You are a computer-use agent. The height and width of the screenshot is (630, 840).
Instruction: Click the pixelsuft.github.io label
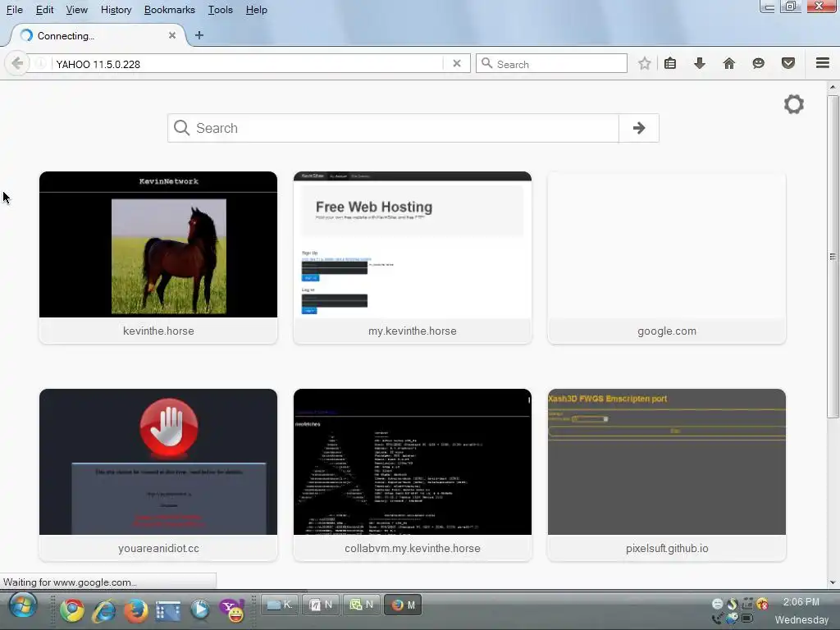(x=667, y=549)
